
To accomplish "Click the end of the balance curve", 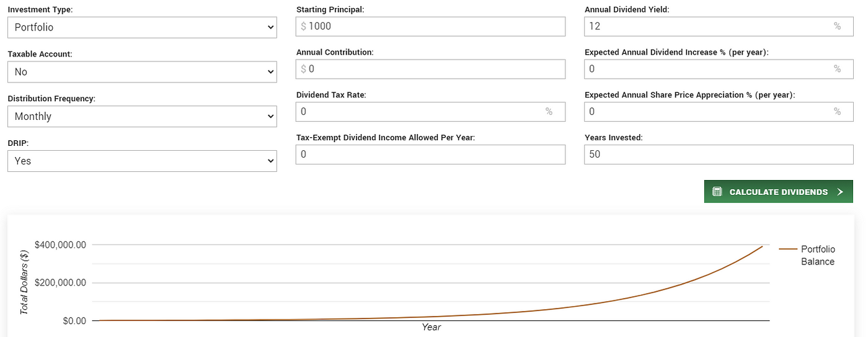I will pyautogui.click(x=762, y=246).
